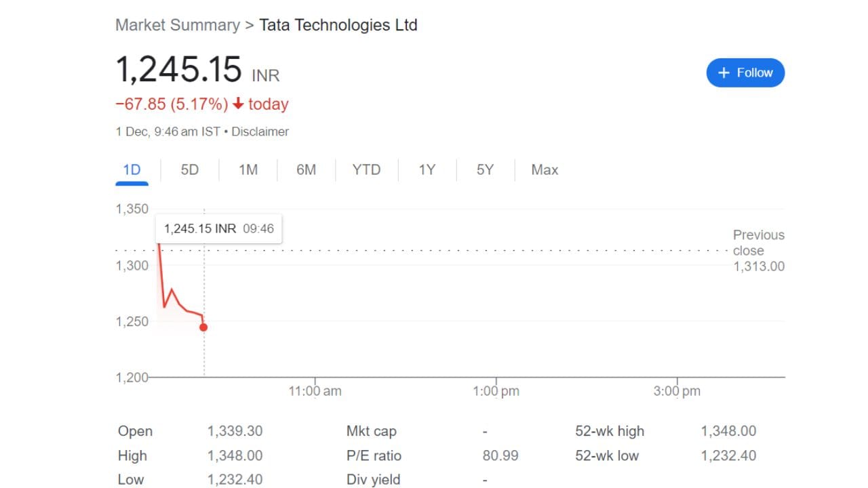Open the Market Summary breadcrumb link
The width and height of the screenshot is (868, 488).
pyautogui.click(x=178, y=26)
